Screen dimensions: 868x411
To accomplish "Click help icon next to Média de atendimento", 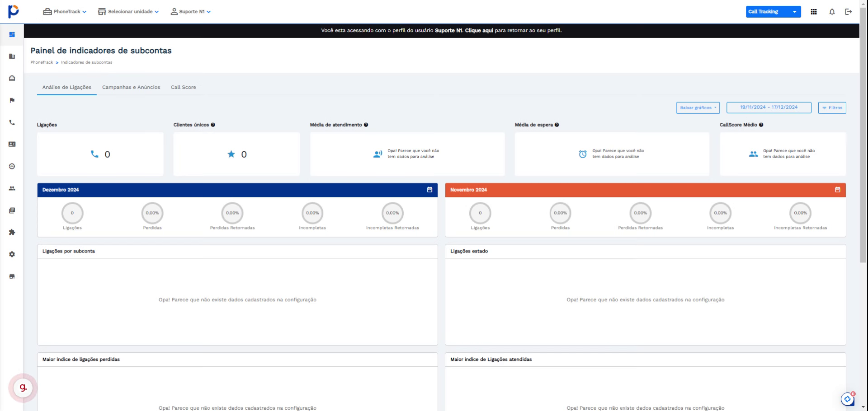I will [366, 125].
